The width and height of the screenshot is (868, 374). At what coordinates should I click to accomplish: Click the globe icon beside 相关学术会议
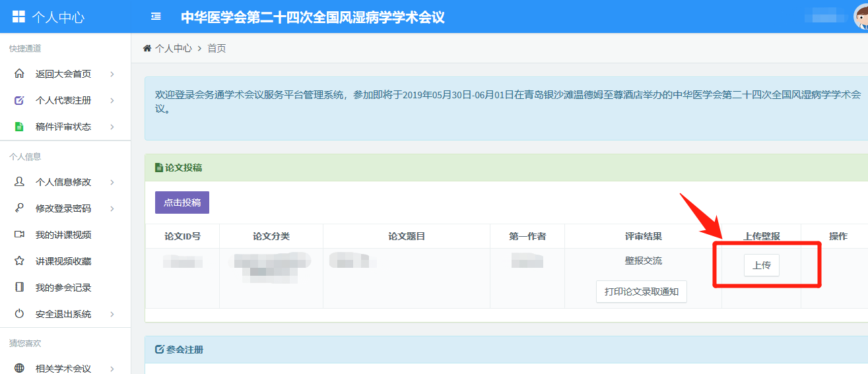19,368
